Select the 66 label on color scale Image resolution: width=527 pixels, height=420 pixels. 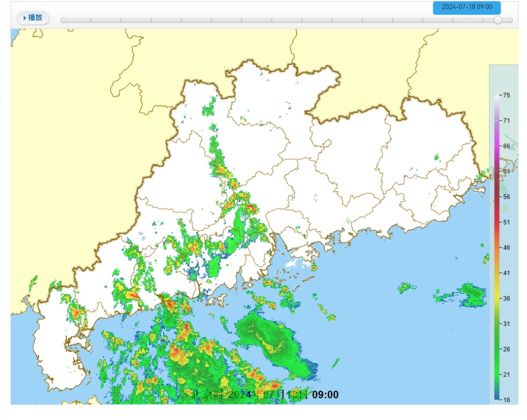click(506, 146)
